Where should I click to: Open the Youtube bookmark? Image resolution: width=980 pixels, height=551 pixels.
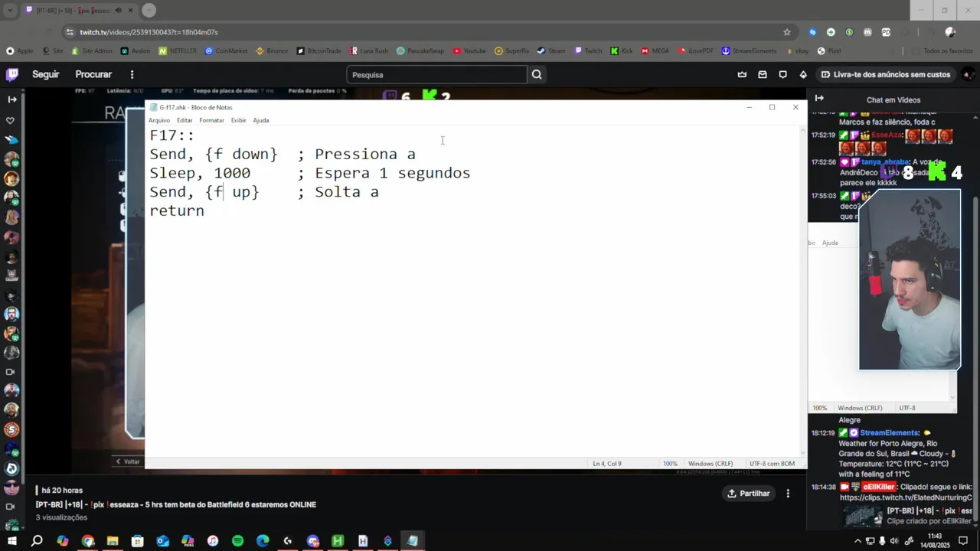point(469,51)
